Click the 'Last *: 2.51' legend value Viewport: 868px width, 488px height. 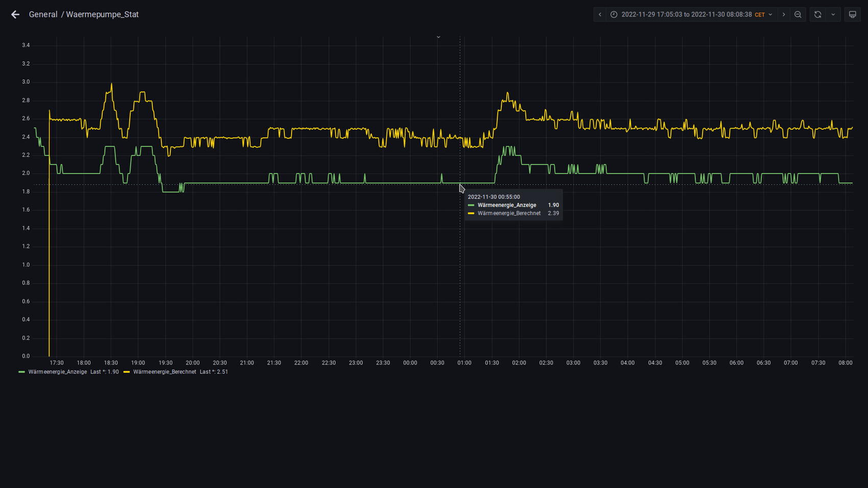click(214, 372)
